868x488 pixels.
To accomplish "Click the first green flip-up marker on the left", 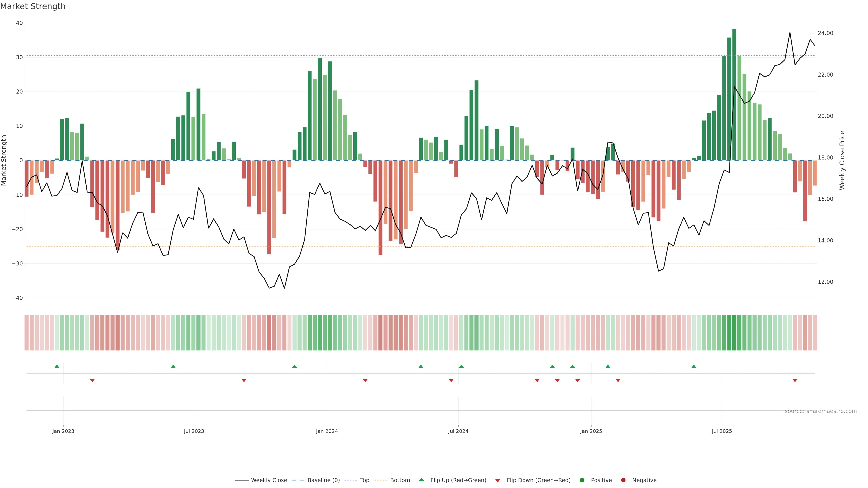I will pos(57,366).
